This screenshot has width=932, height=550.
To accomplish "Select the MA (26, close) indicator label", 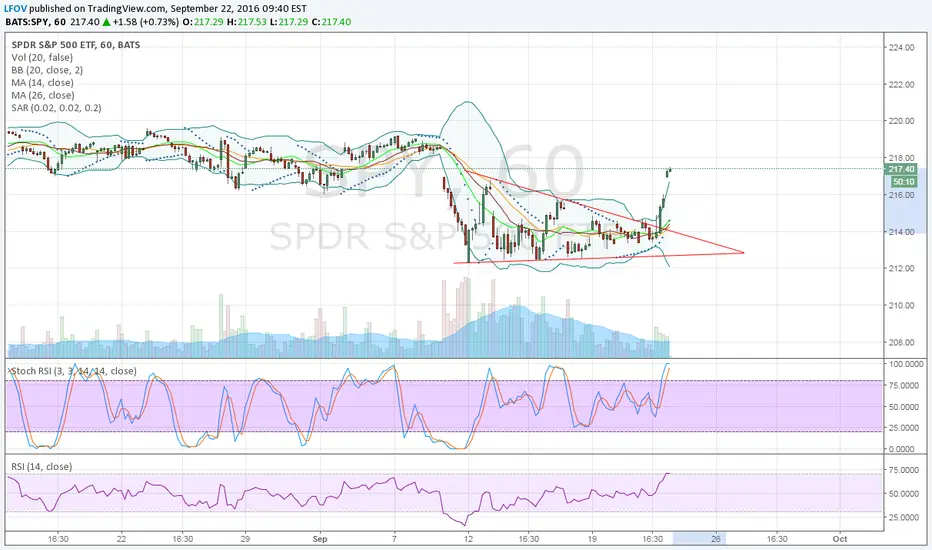I will pyautogui.click(x=43, y=95).
